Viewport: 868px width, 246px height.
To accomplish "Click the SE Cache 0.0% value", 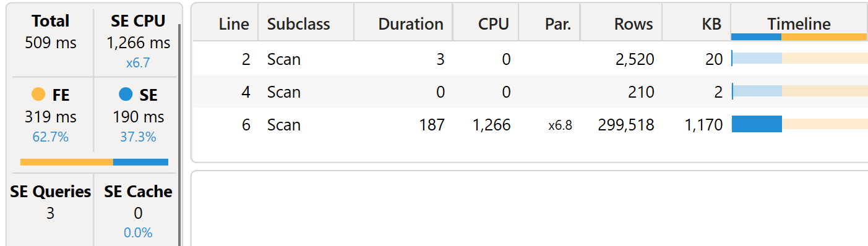I will tap(138, 232).
